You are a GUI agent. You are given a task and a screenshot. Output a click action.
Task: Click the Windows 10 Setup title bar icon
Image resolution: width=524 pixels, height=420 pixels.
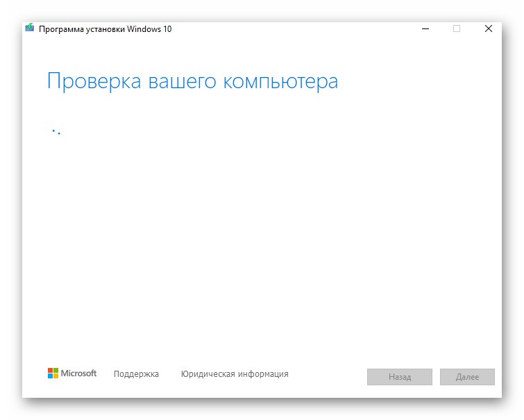[x=30, y=28]
